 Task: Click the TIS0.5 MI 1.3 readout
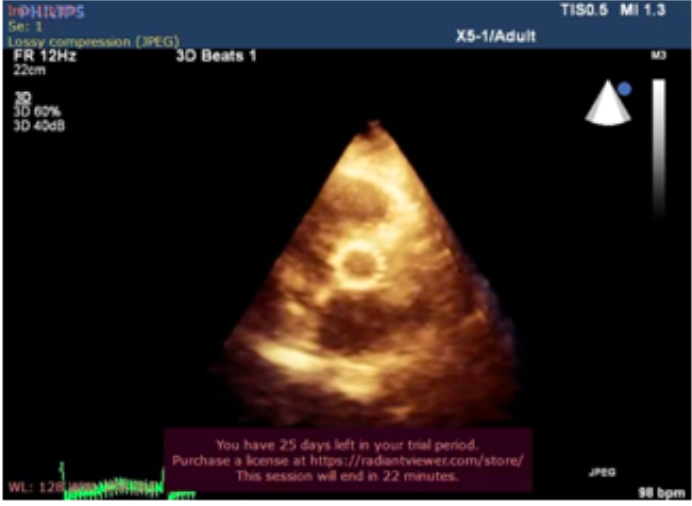pos(622,10)
